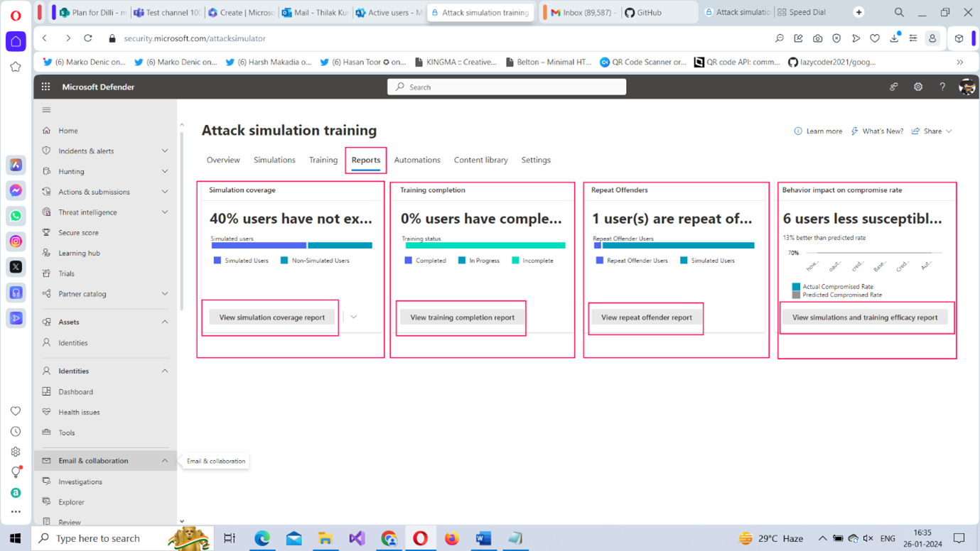
Task: Switch to the Simulations tab
Action: pyautogui.click(x=274, y=160)
